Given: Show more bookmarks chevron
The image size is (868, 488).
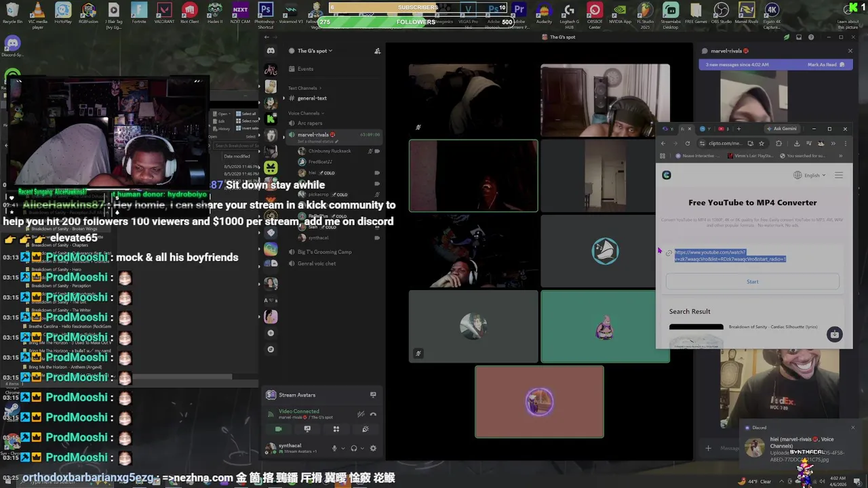Looking at the screenshot, I should (841, 156).
